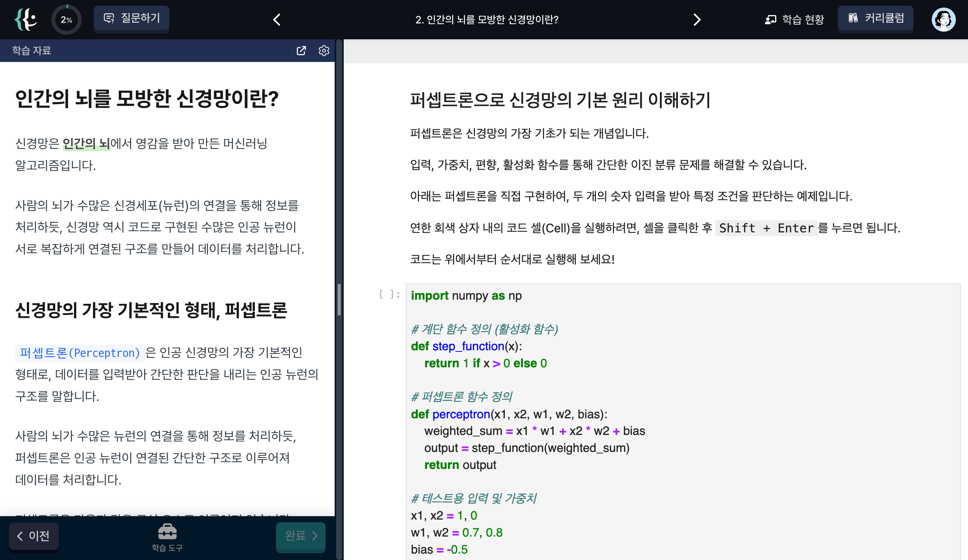Viewport: 968px width, 560px height.
Task: Click heading 인간의 뇌를 모방한 신경망이란?
Action: click(147, 98)
